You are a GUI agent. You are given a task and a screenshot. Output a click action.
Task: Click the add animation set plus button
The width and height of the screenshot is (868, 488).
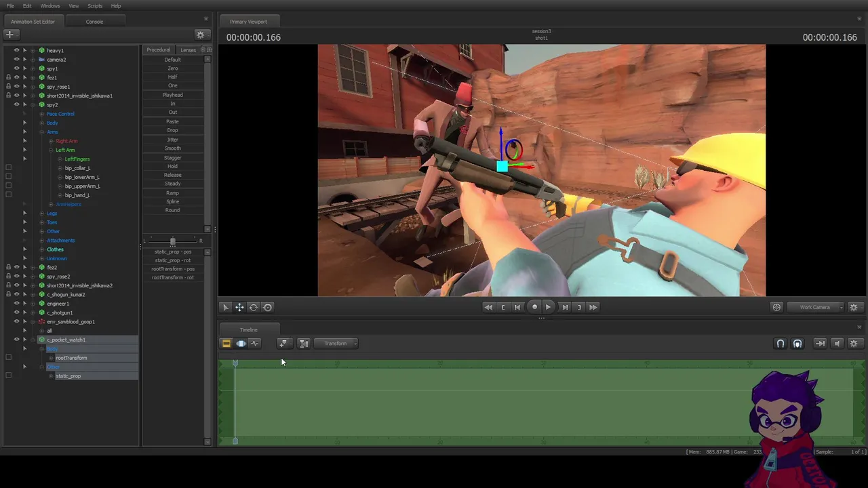(x=9, y=34)
